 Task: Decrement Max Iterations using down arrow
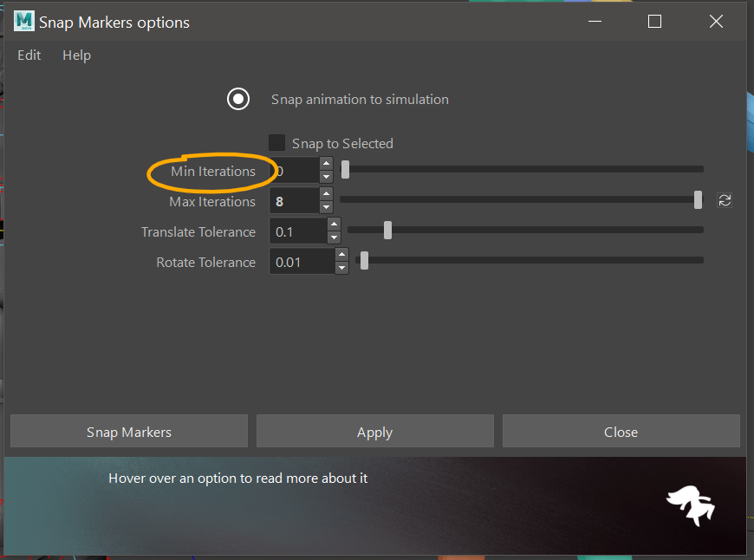[x=326, y=207]
